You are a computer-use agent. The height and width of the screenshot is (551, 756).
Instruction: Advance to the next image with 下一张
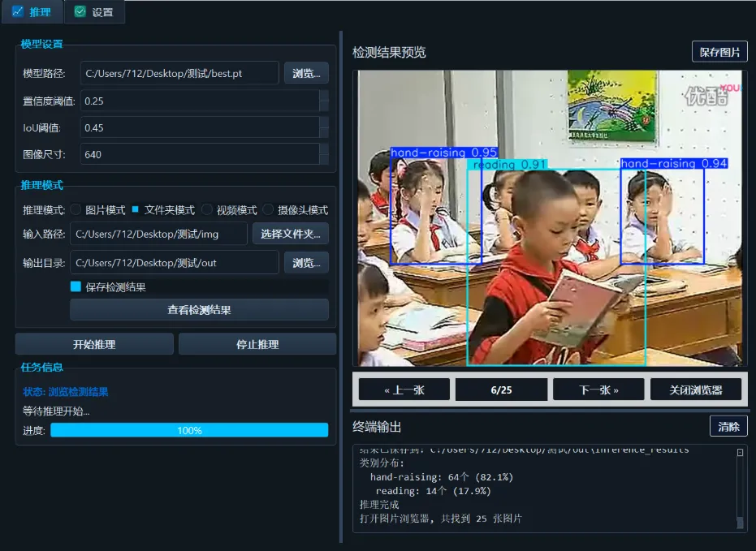click(598, 389)
